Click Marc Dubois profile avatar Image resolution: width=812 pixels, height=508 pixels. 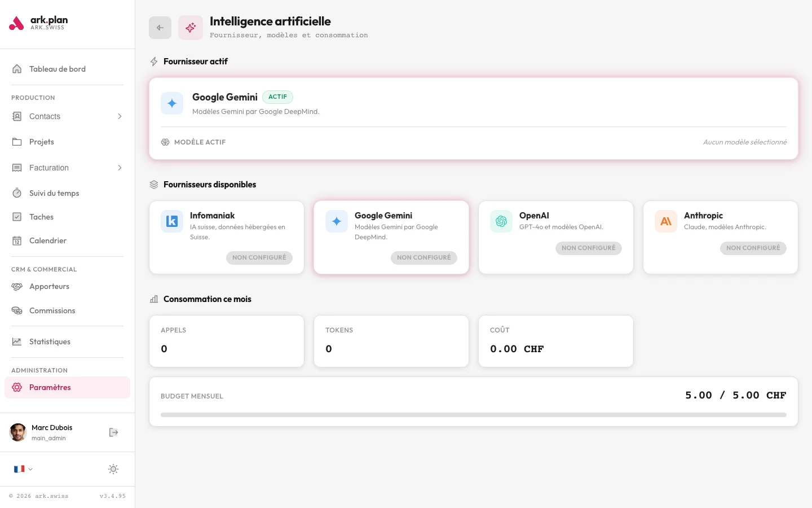coord(18,432)
